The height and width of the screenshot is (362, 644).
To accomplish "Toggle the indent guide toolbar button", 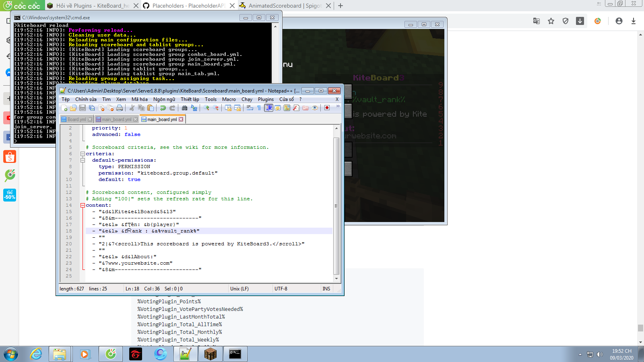I will (268, 108).
